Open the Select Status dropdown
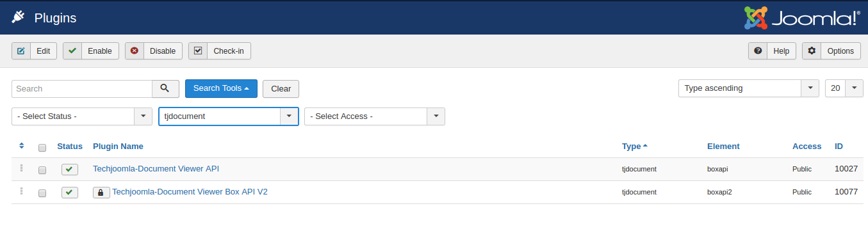This screenshot has height=238, width=868. coord(82,116)
